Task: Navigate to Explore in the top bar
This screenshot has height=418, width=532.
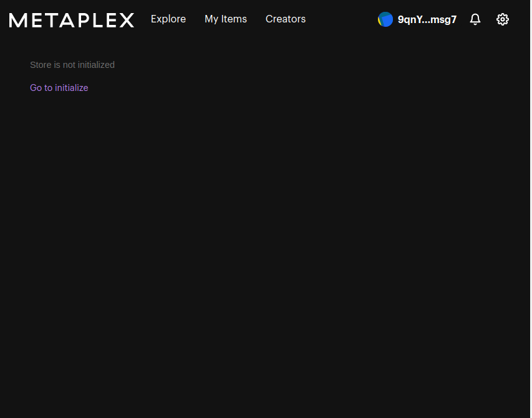Action: 168,19
